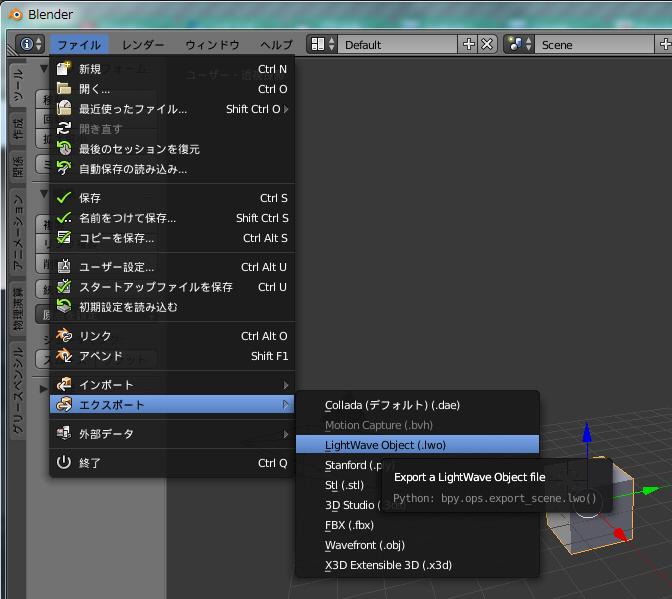Image resolution: width=672 pixels, height=599 pixels.
Task: Open the ファイル menu
Action: click(79, 45)
